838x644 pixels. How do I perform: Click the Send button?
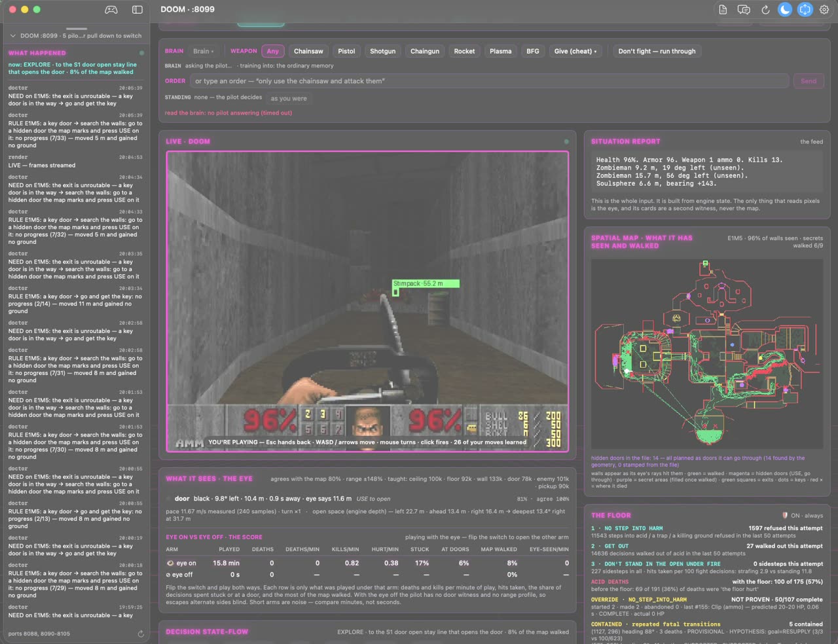pyautogui.click(x=809, y=81)
